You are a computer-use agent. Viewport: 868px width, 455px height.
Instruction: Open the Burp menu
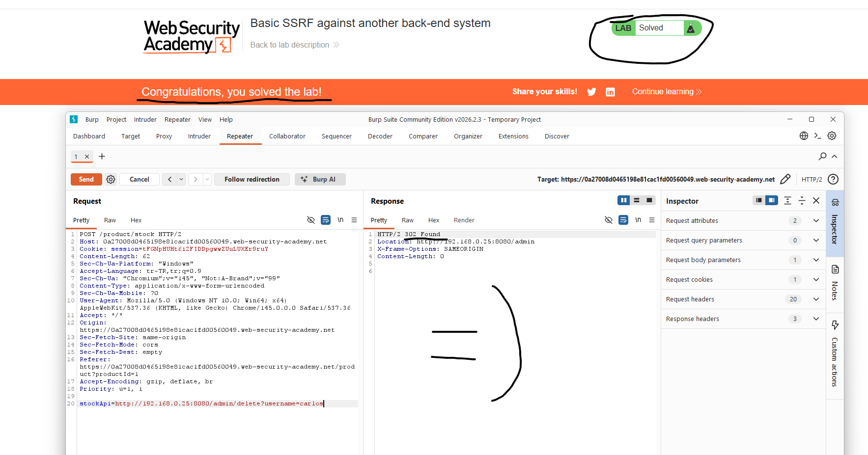click(92, 119)
